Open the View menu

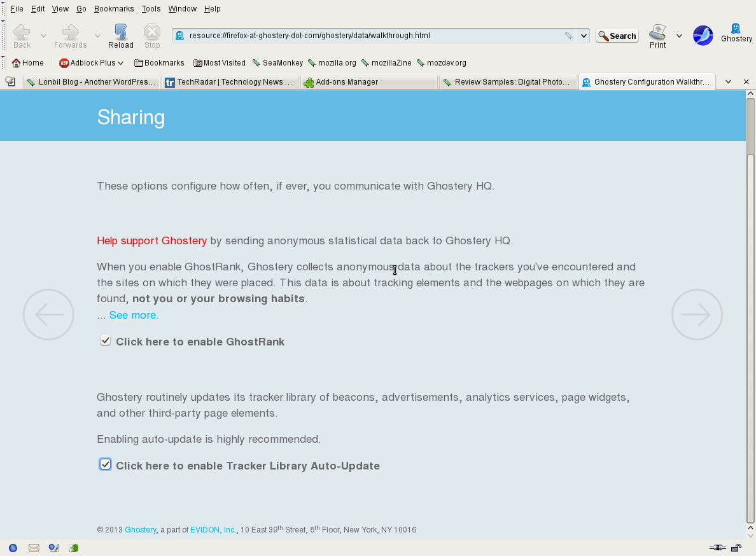point(60,9)
